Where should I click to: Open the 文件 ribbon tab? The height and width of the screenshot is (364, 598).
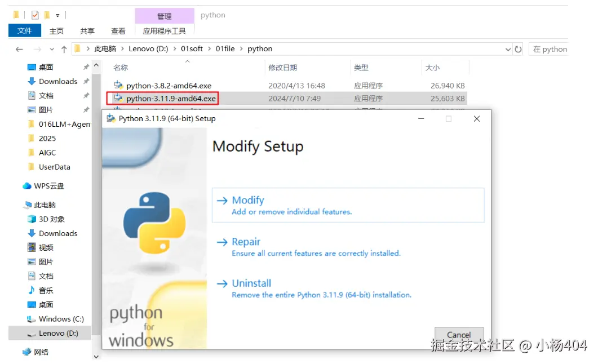[x=24, y=30]
